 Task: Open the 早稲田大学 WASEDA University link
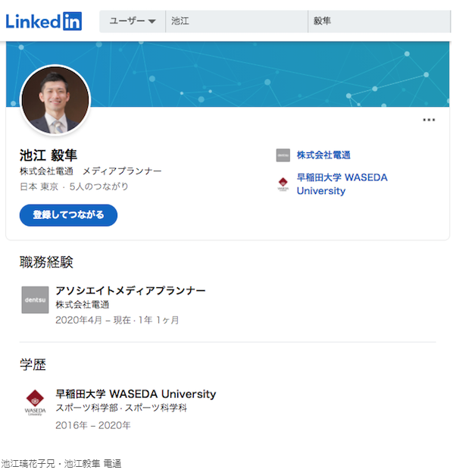(x=342, y=184)
